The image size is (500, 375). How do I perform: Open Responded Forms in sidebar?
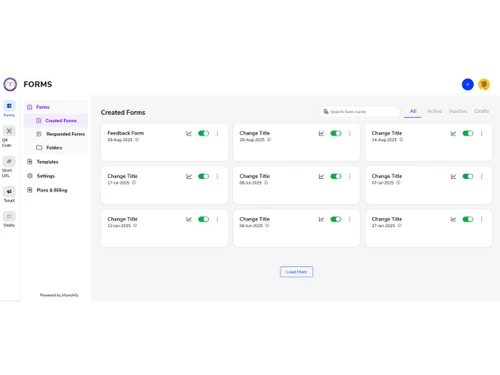click(56, 134)
